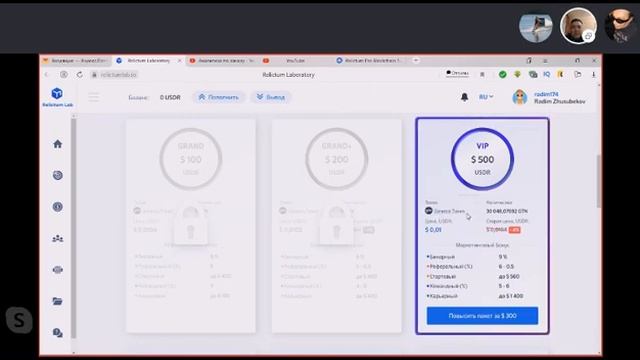The image size is (640, 360).
Task: Click the Relictum Lab logo
Action: coord(58,97)
